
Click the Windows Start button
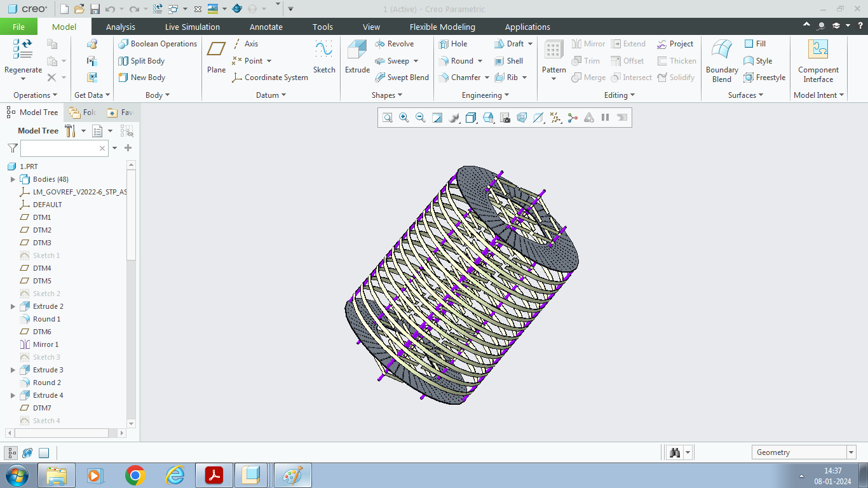[x=17, y=475]
